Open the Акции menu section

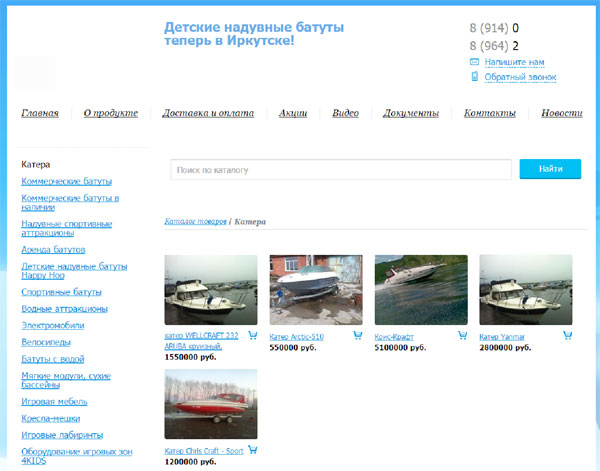[x=293, y=113]
